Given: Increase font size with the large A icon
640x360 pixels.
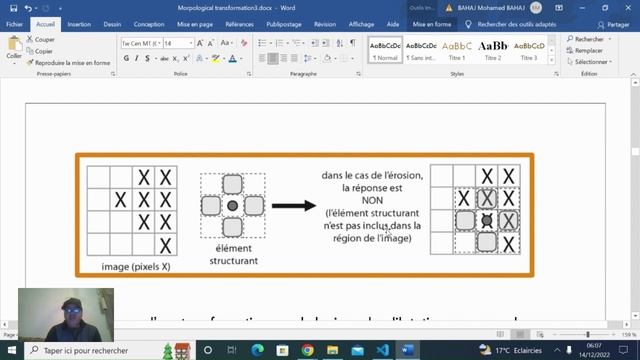Looking at the screenshot, I should pos(200,43).
